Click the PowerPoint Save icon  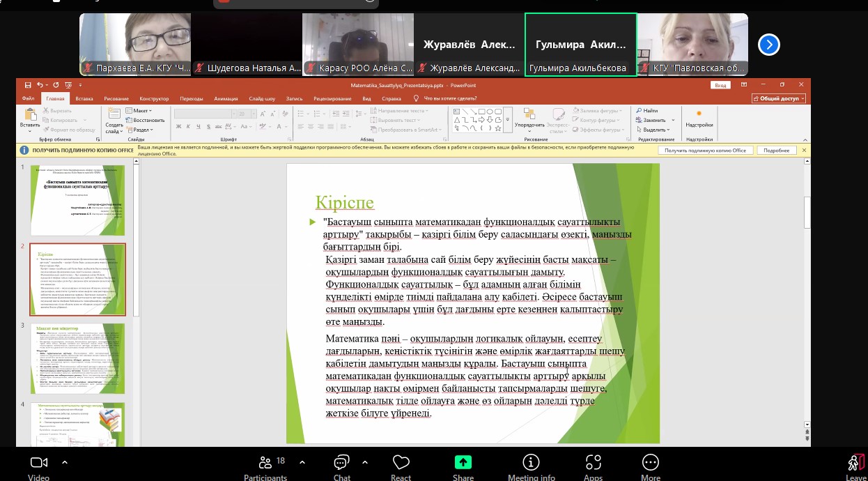[x=28, y=85]
